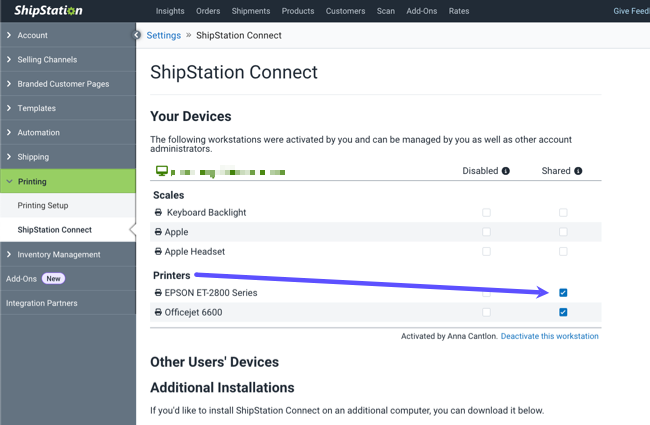Open Integration Partners in the sidebar
The height and width of the screenshot is (425, 650).
pos(41,303)
